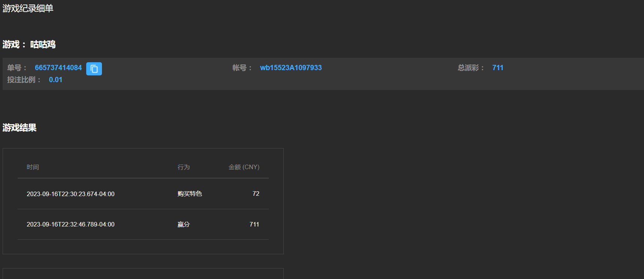Click amount 711 in the 赢分 row

click(254, 224)
